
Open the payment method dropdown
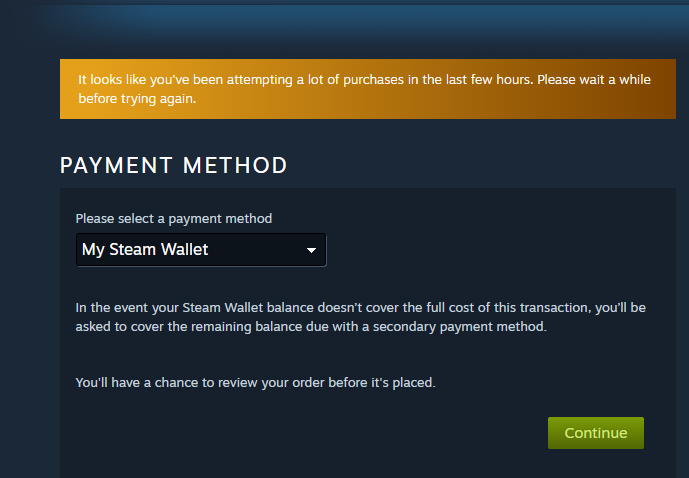point(200,250)
